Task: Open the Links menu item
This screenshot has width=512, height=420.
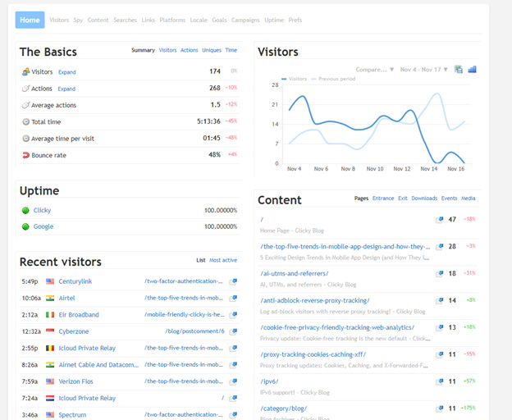Action: (x=149, y=20)
